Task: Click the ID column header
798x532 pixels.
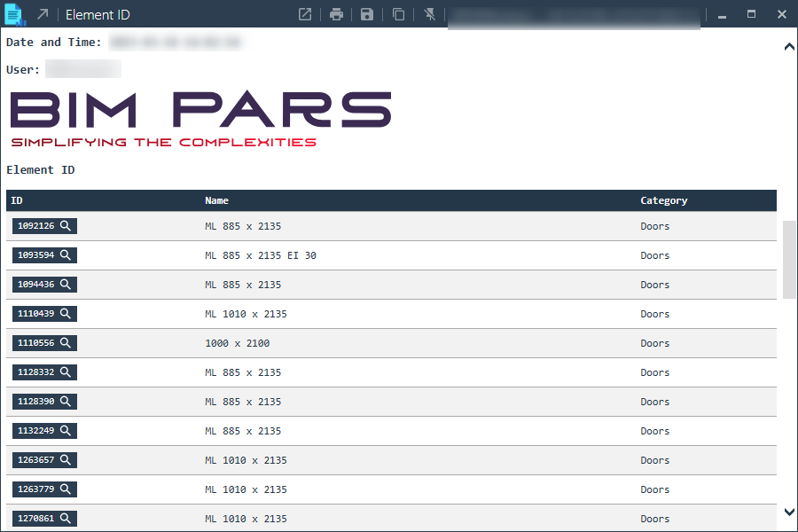Action: point(17,200)
